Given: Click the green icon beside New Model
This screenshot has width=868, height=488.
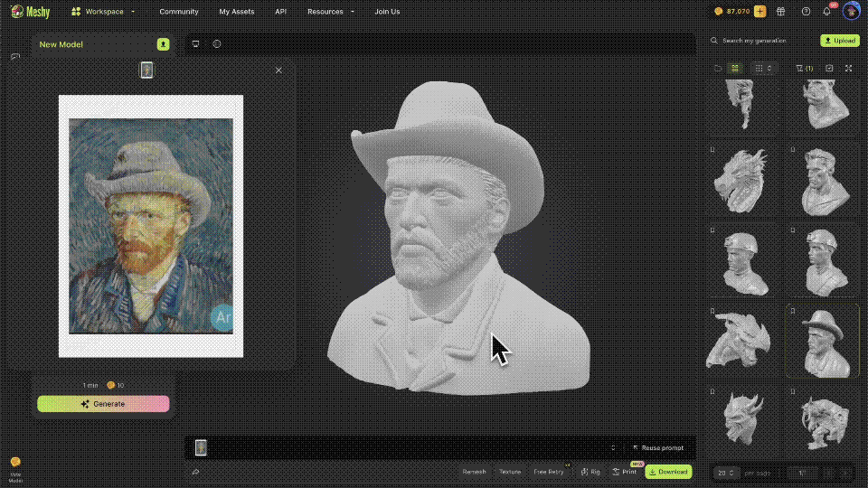Looking at the screenshot, I should [163, 43].
